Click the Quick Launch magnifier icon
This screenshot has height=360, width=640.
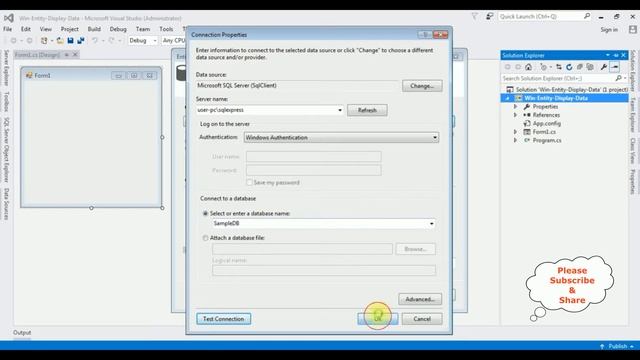tap(587, 16)
